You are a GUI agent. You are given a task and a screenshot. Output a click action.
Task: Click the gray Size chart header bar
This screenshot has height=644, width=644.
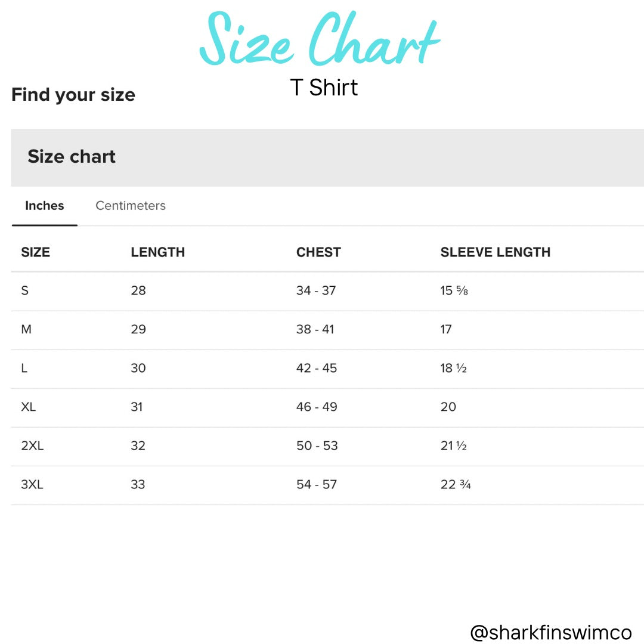click(327, 157)
